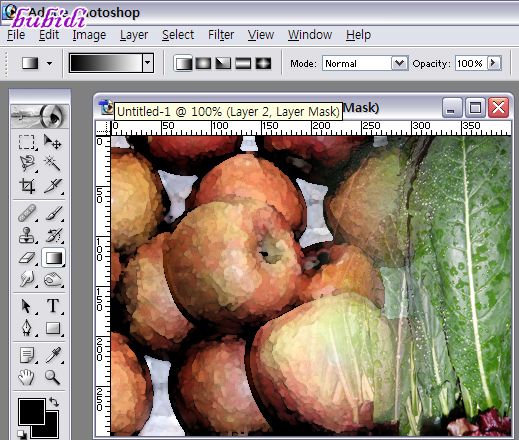Select the Path Selection arrow tool
Viewport: 519px width, 440px height.
coord(27,306)
